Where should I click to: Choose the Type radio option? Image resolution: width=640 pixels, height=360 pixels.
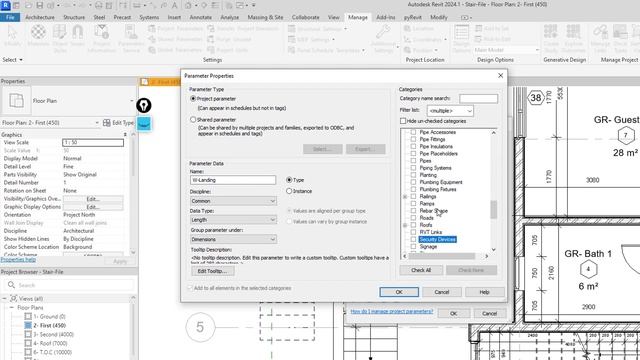pos(289,180)
